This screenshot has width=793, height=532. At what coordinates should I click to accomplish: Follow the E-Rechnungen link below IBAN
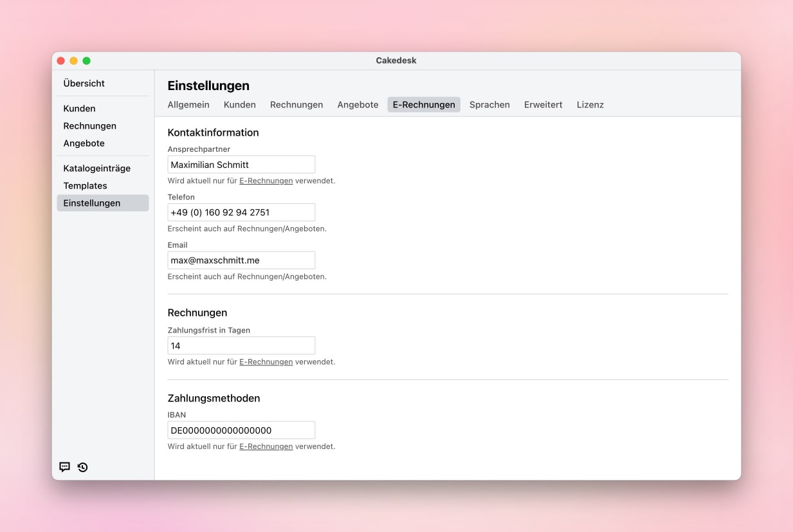266,446
